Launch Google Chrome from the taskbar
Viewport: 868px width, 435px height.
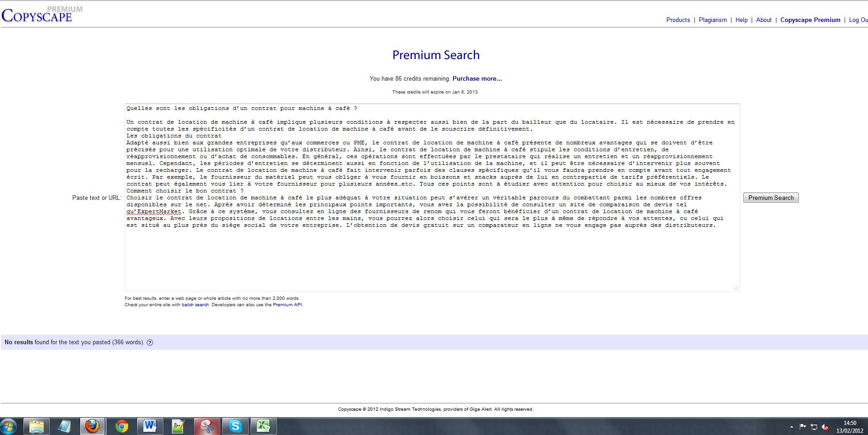121,426
